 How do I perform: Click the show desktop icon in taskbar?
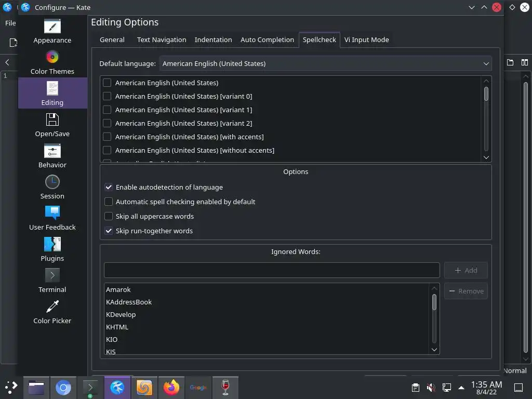[518, 388]
